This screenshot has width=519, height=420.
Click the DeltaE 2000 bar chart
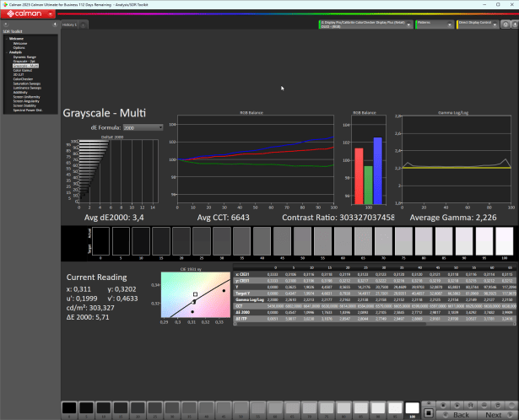(118, 171)
